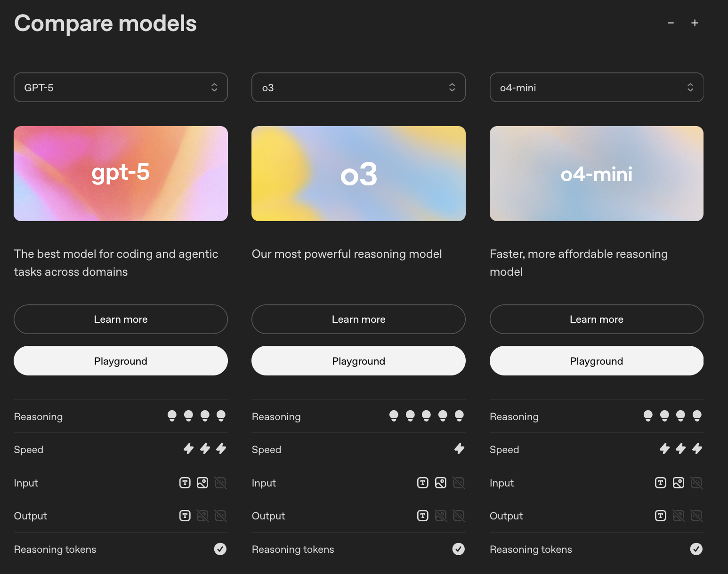
Task: Click Learn more under GPT-5
Action: [x=121, y=319]
